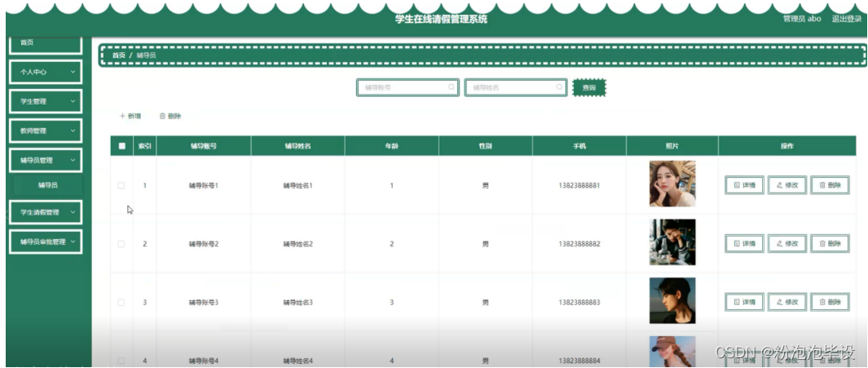The image size is (868, 368).
Task: Open photo thumbnail for 辅导账号2
Action: coord(672,242)
